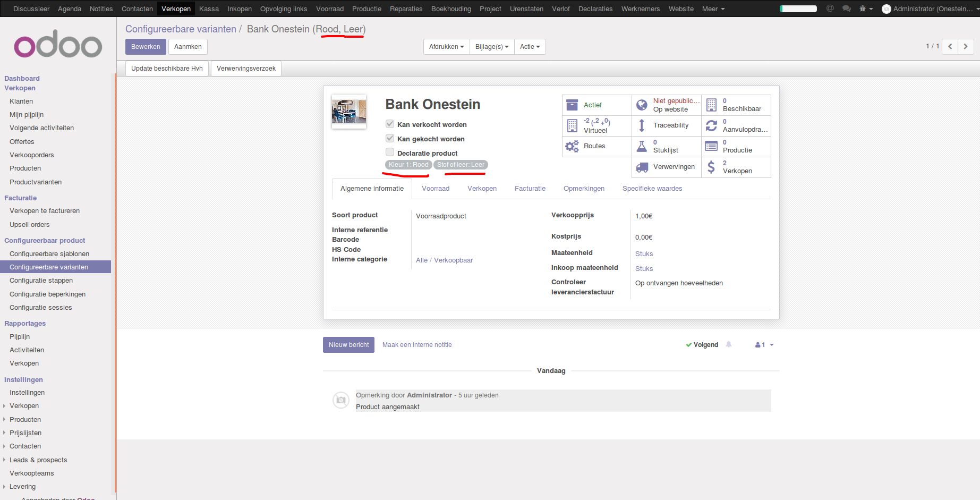This screenshot has width=980, height=500.
Task: Open the Boekhouding menu
Action: pos(451,9)
